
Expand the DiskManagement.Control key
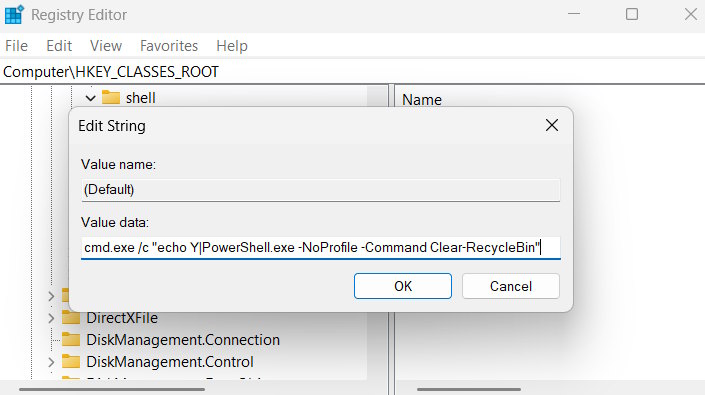51,362
